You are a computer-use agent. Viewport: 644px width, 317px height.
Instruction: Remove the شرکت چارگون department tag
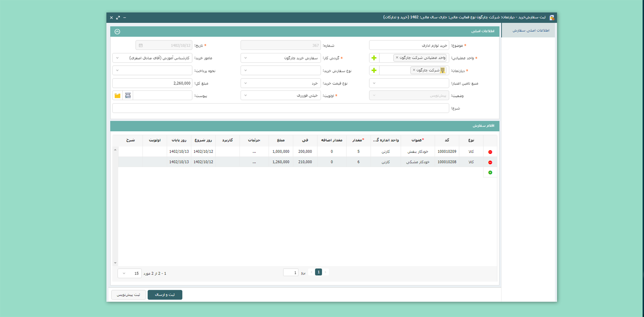(414, 70)
